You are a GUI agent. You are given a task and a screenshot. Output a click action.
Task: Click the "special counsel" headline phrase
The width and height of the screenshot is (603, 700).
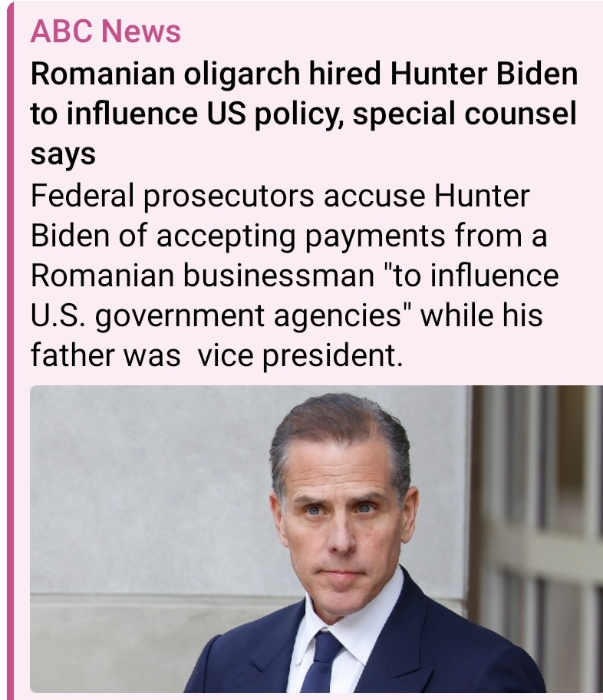point(465,114)
